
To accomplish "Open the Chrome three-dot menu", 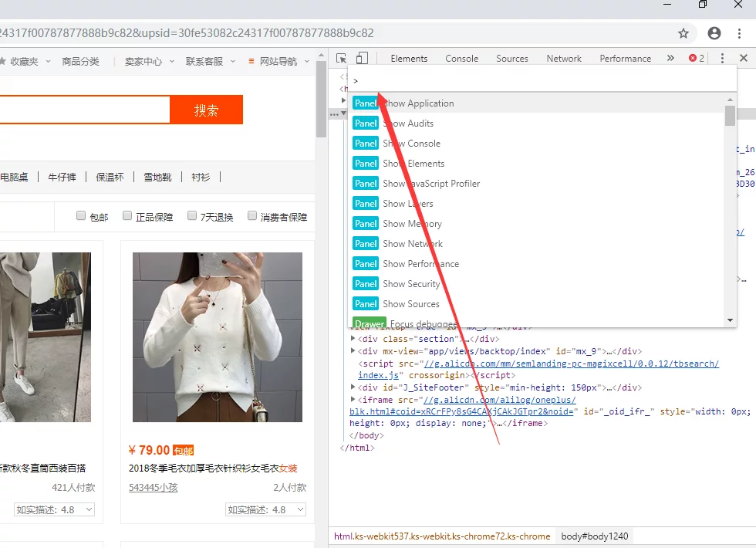I will pos(739,33).
